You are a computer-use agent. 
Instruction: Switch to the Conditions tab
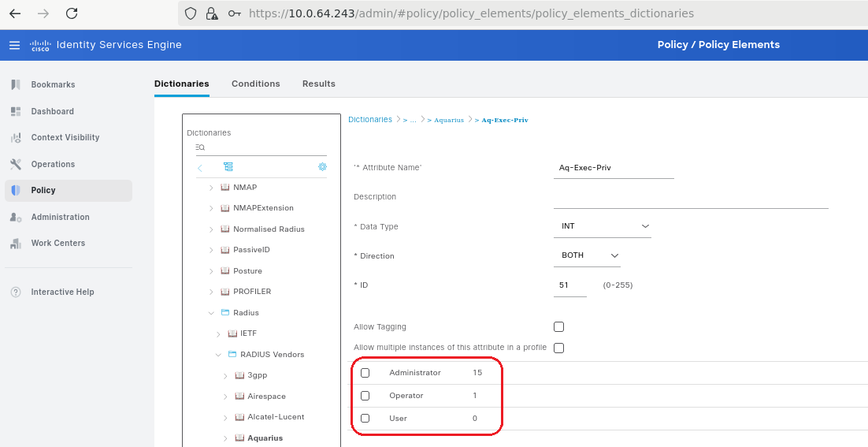pos(256,84)
